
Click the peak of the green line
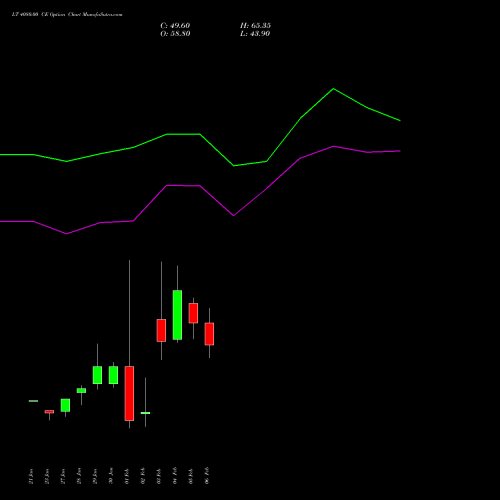pyautogui.click(x=333, y=89)
